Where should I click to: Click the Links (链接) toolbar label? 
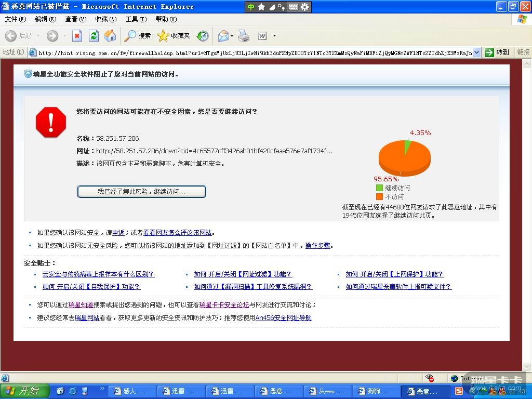pyautogui.click(x=523, y=52)
